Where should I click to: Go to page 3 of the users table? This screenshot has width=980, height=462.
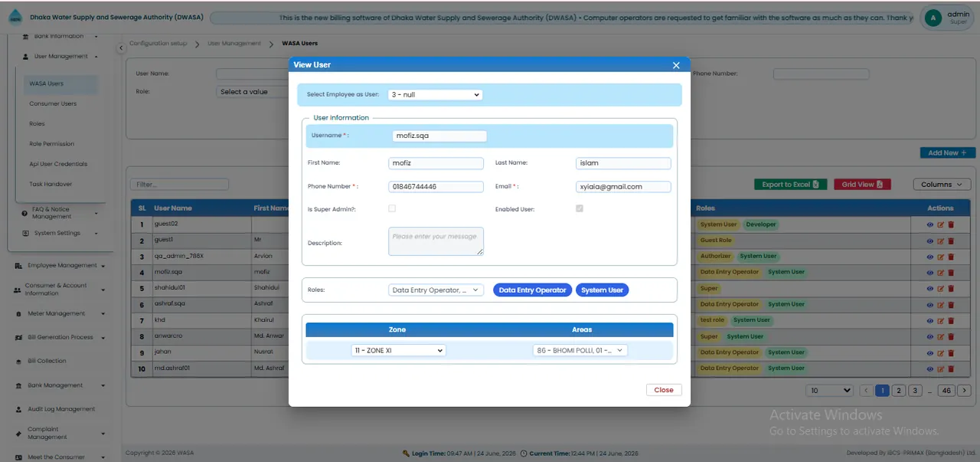tap(915, 391)
